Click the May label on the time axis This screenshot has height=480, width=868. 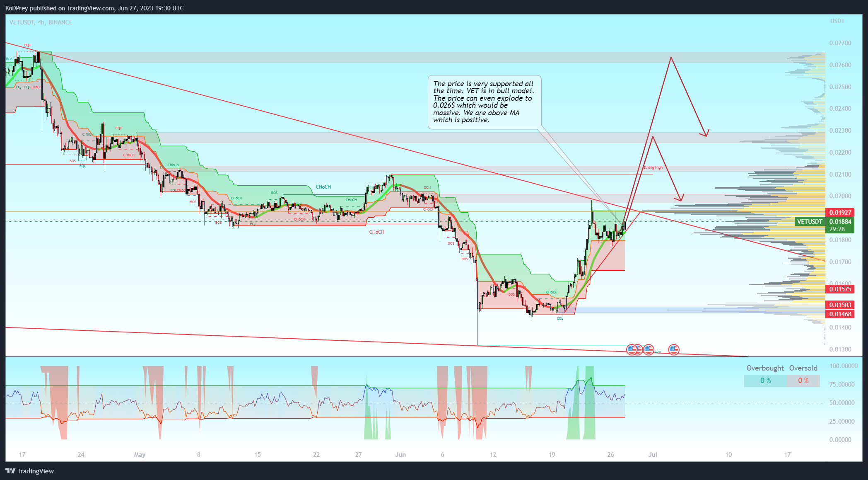click(x=140, y=455)
